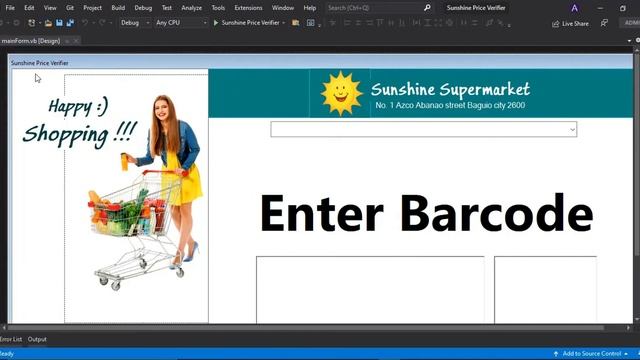Click the purple account avatar icon

(575, 8)
